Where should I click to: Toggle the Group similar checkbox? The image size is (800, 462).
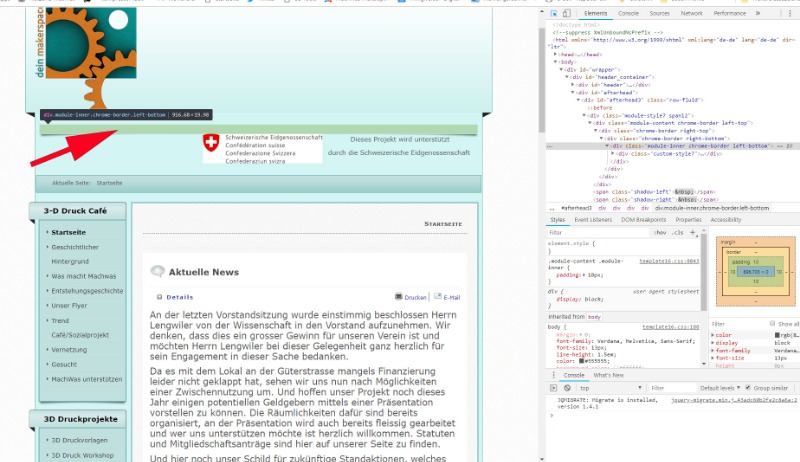point(748,388)
